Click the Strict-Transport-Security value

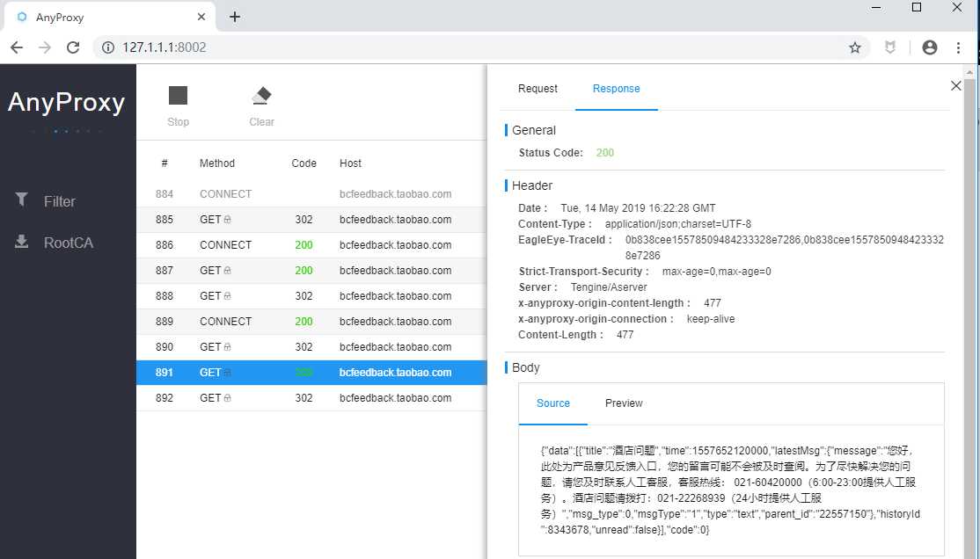tap(716, 272)
